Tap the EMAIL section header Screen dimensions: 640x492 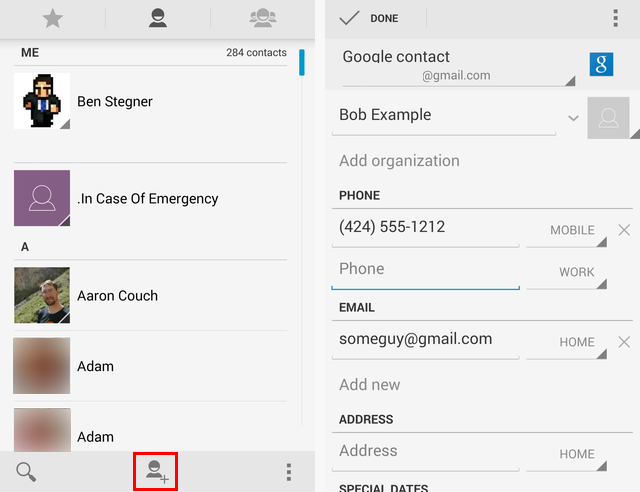tap(357, 307)
